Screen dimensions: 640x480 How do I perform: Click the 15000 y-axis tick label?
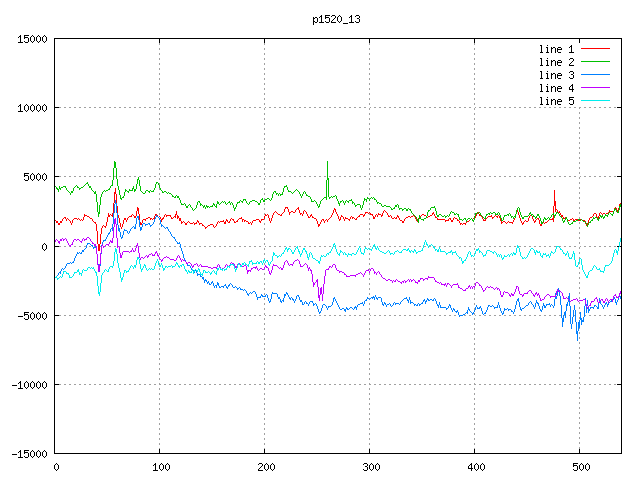click(x=31, y=39)
